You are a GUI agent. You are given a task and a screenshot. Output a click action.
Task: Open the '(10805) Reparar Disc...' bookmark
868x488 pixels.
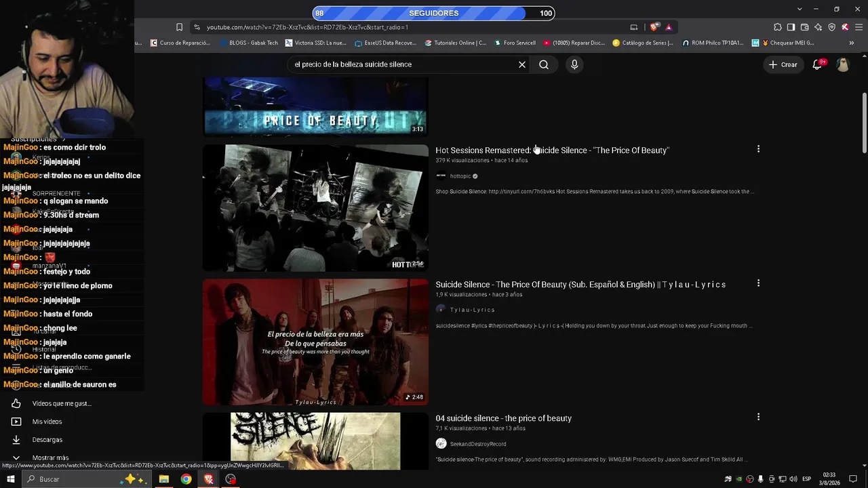574,43
